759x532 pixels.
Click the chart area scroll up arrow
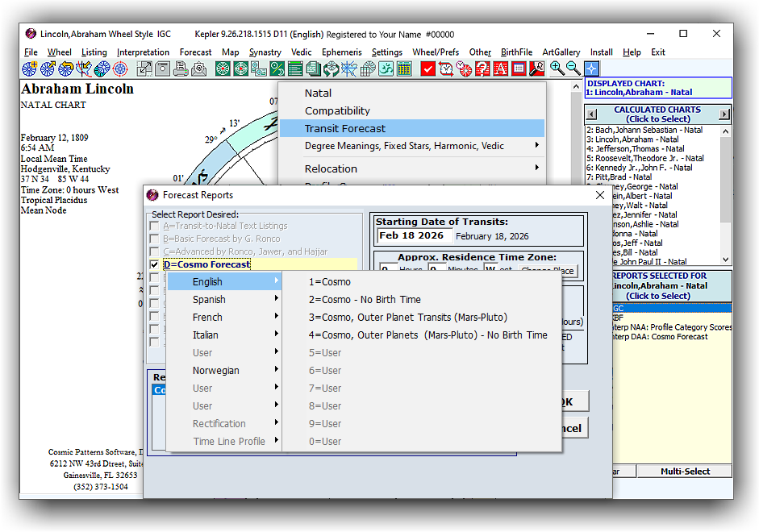[x=576, y=86]
